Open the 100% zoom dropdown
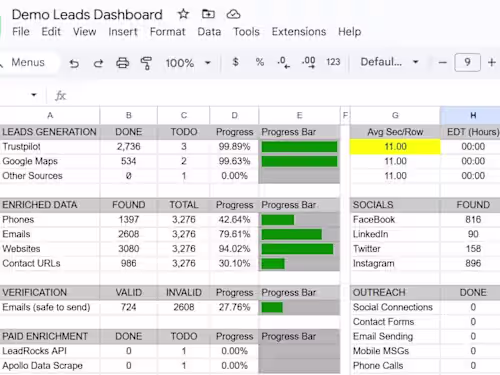 click(x=188, y=63)
